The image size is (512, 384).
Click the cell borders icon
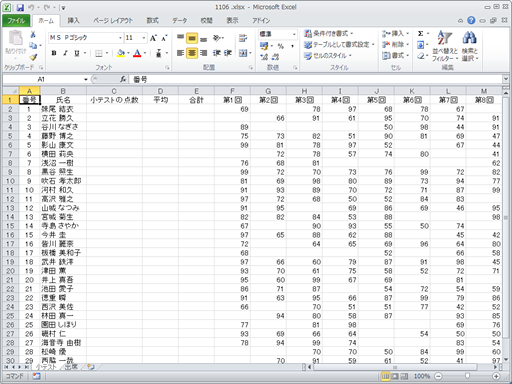pos(99,53)
